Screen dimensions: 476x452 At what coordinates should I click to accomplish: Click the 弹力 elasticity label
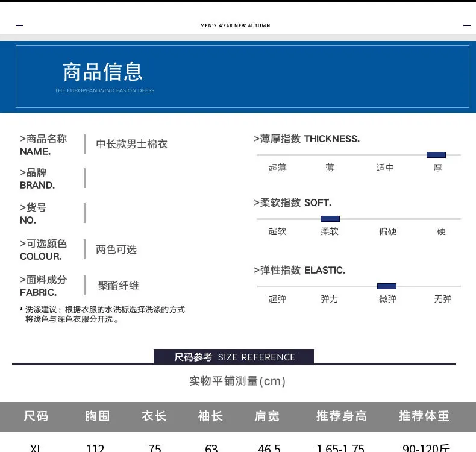pos(330,299)
